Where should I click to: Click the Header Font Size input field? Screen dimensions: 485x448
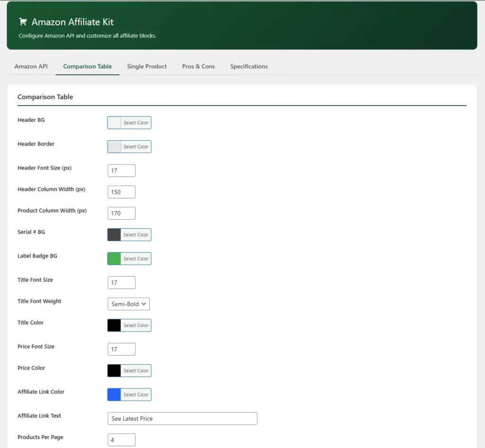tap(121, 170)
